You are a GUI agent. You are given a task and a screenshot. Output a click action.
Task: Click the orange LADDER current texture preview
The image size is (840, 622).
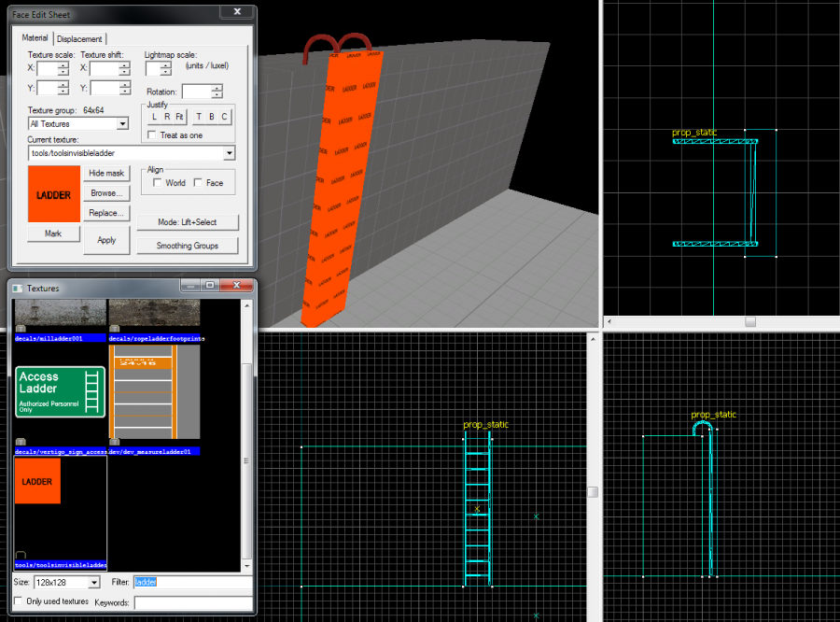(55, 194)
